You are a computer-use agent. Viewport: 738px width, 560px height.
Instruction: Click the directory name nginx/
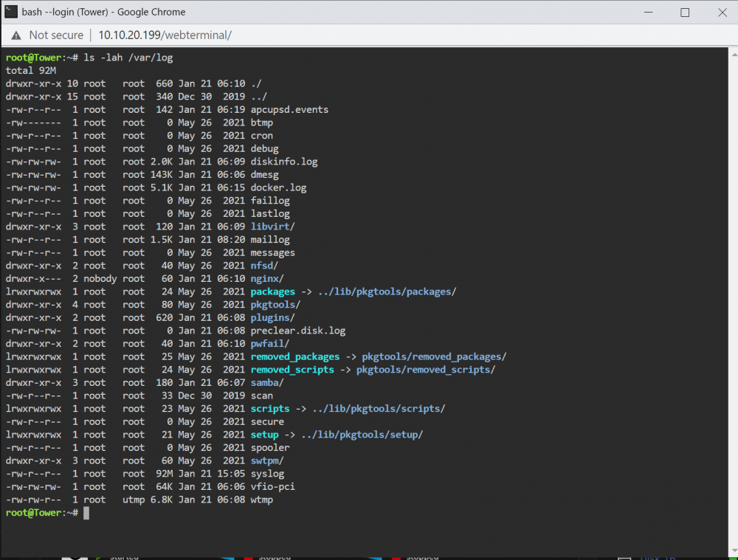tap(267, 279)
